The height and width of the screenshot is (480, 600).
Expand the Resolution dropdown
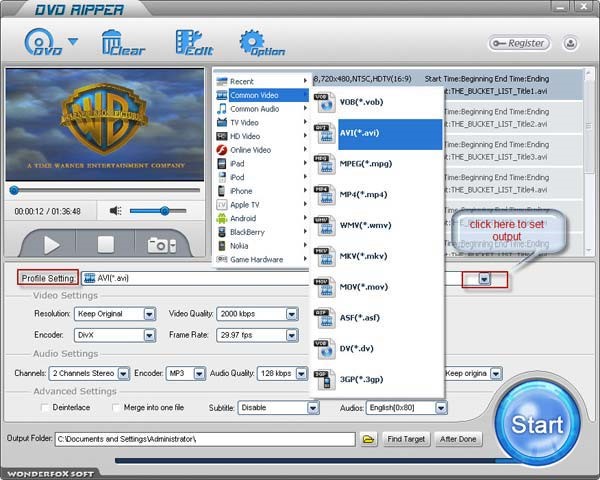(149, 313)
